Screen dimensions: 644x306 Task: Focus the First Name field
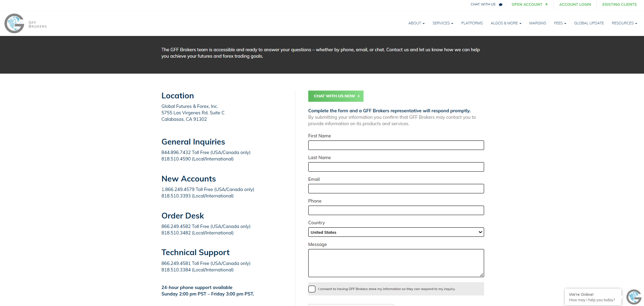396,145
